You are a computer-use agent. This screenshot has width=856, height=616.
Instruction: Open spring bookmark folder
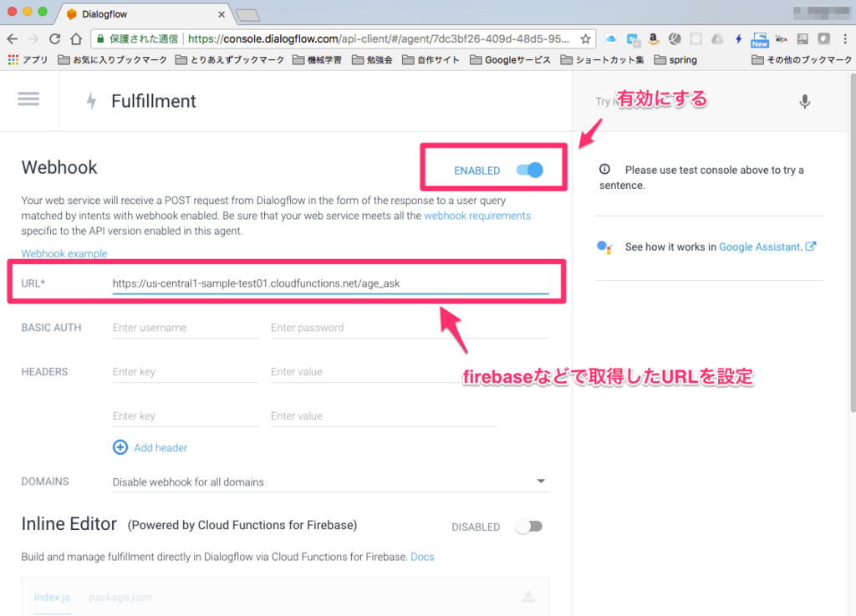(675, 59)
